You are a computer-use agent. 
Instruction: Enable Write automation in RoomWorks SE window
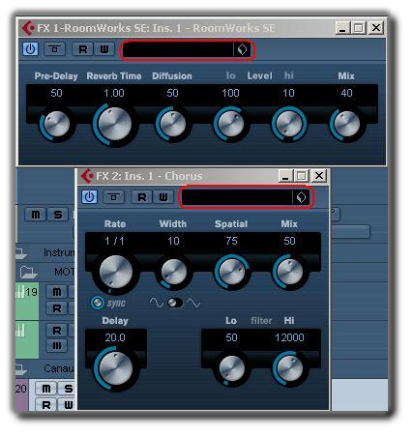coord(104,49)
